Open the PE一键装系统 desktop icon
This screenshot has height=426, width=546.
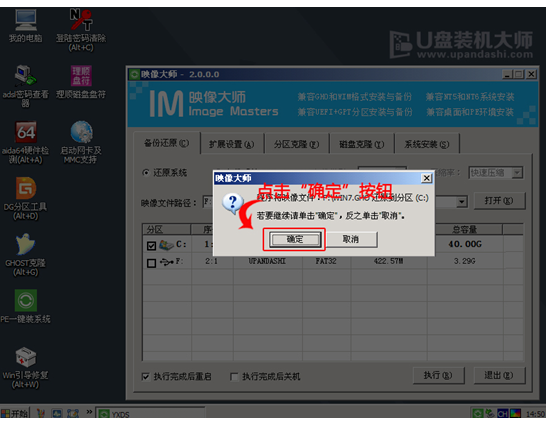(25, 307)
